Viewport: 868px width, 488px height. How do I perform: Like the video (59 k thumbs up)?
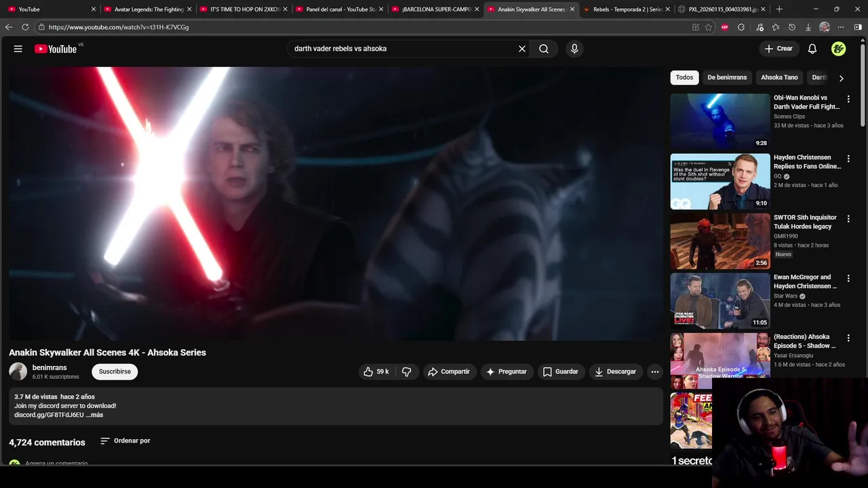pos(377,371)
